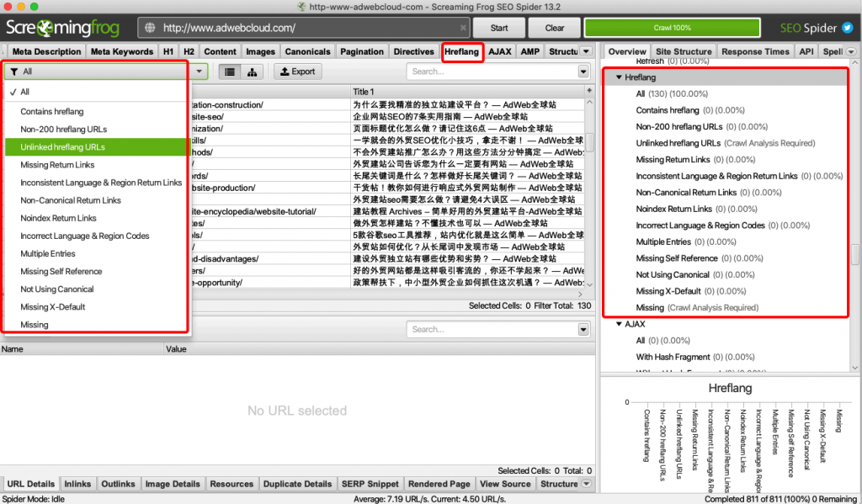Click the Value column header
The image size is (862, 504).
tap(380, 349)
